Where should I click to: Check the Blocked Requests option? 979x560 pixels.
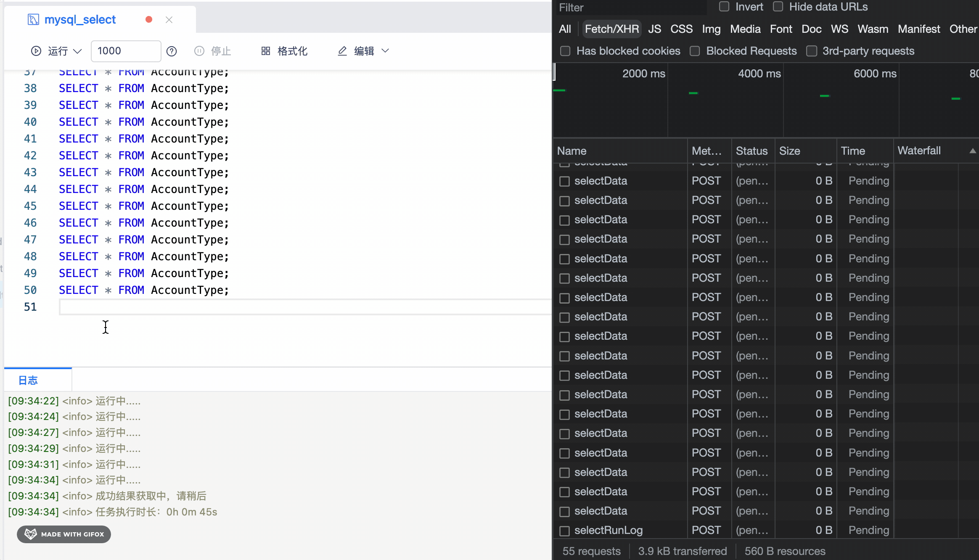[695, 51]
